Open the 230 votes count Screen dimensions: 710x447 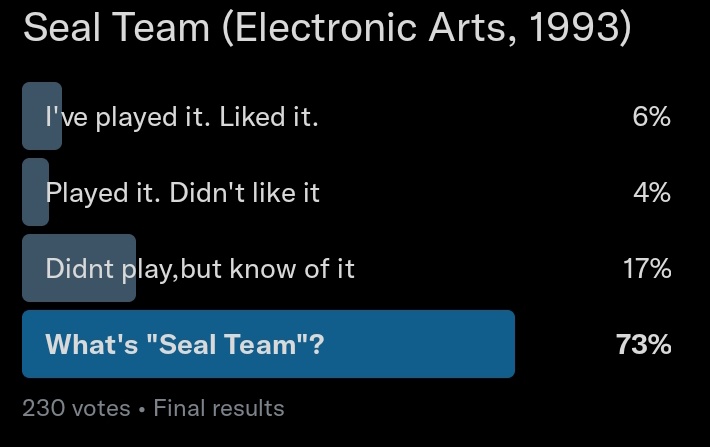pos(77,408)
